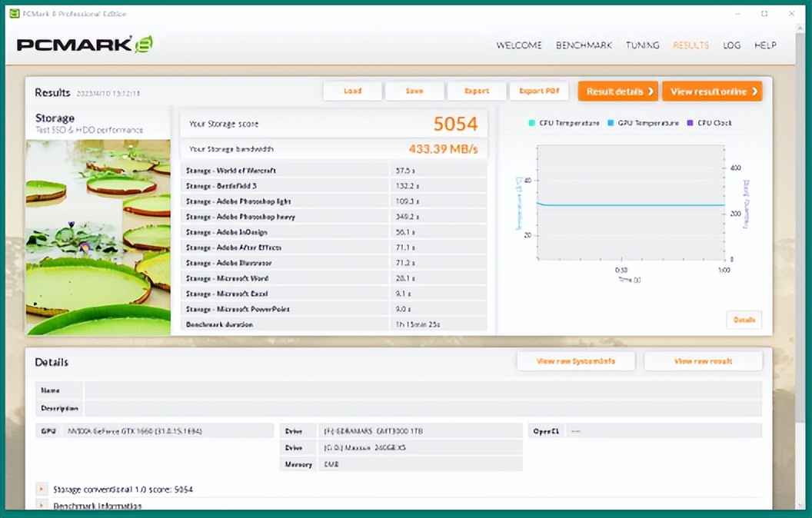Viewport: 812px width, 518px height.
Task: Open Result details
Action: tap(617, 91)
